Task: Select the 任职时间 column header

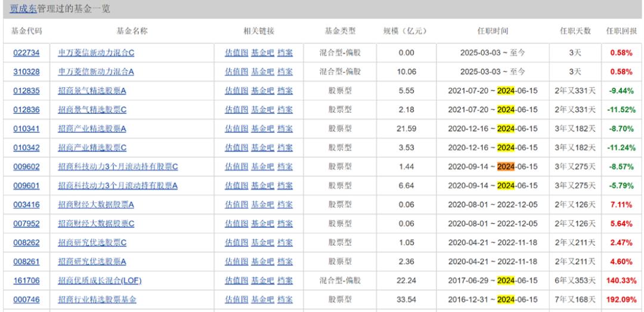Action: 493,31
